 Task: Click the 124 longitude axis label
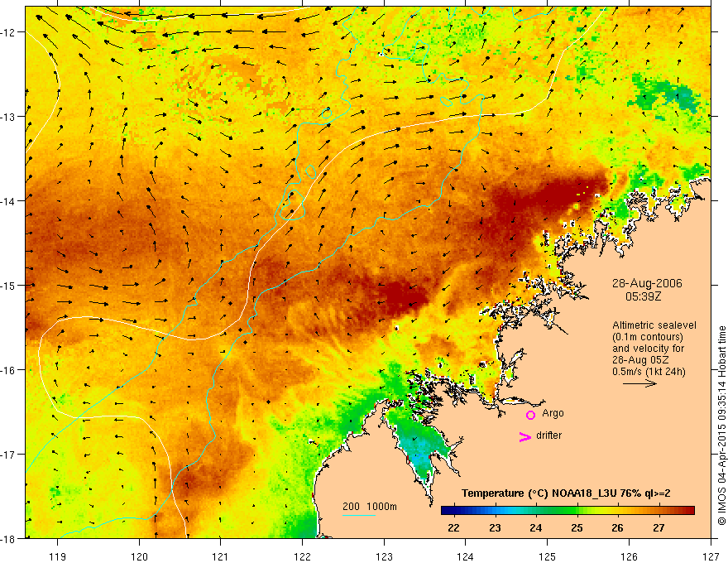coord(466,556)
